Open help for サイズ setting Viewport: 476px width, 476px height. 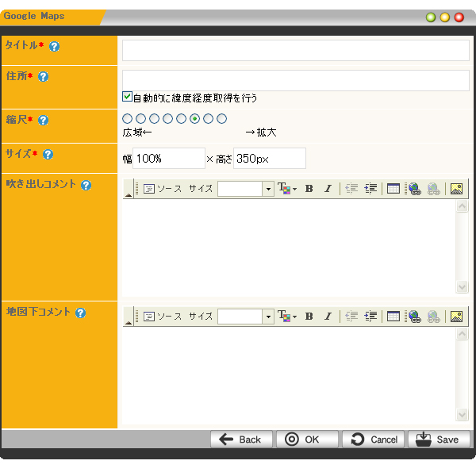click(48, 154)
